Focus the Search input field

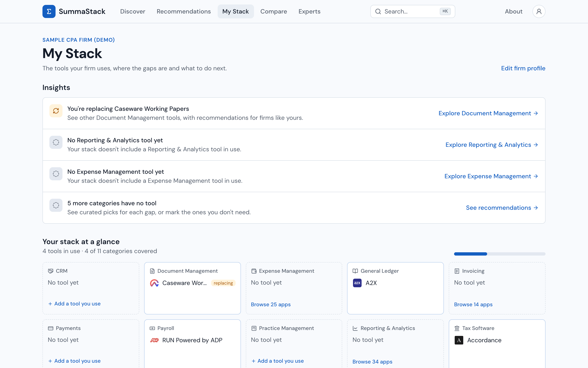tap(412, 11)
